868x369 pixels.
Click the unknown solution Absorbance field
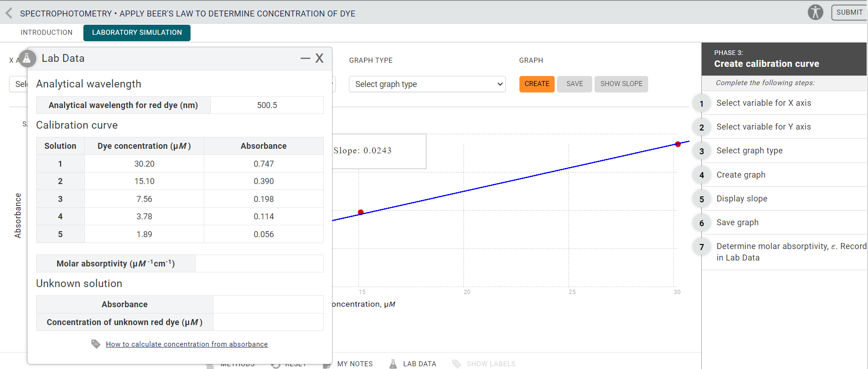pyautogui.click(x=268, y=304)
